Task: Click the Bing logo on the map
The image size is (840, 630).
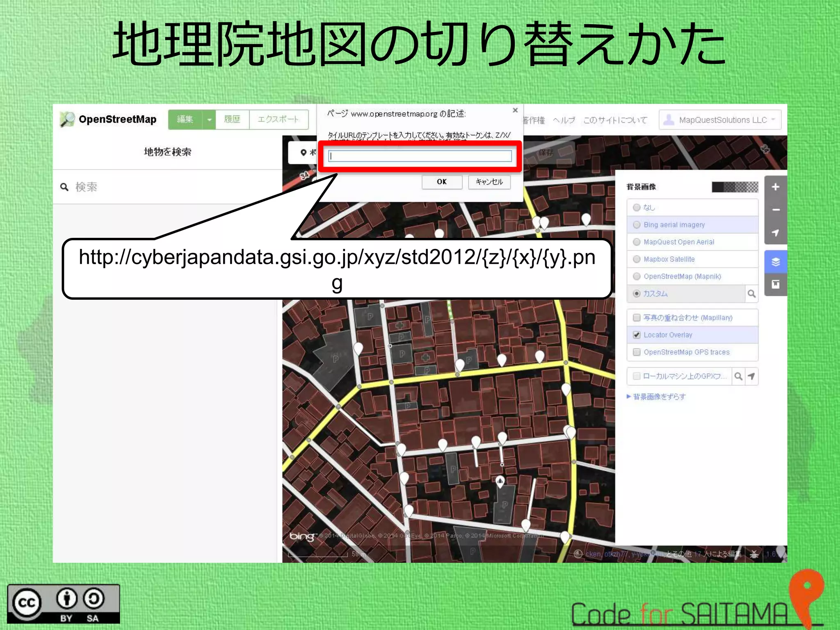Action: coord(302,536)
